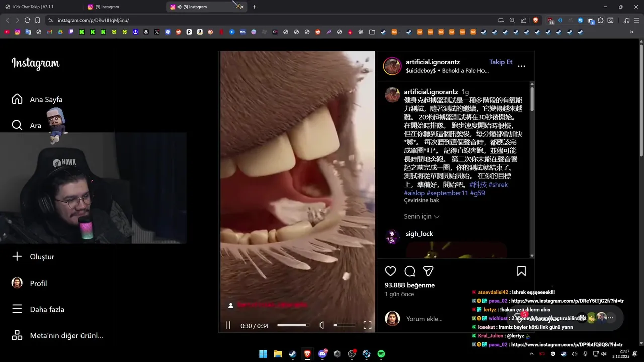Open the browser hamburger menu
This screenshot has height=362, width=644.
pyautogui.click(x=637, y=20)
